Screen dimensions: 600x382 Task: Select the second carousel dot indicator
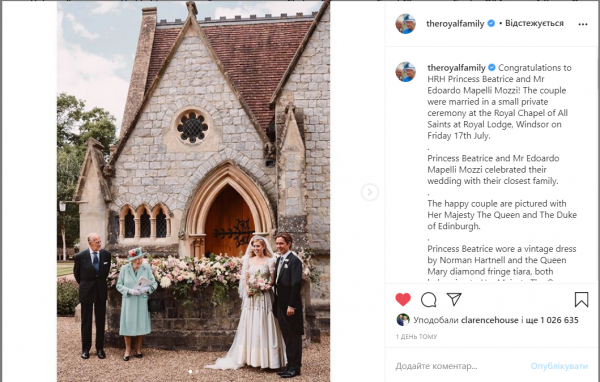point(197,371)
